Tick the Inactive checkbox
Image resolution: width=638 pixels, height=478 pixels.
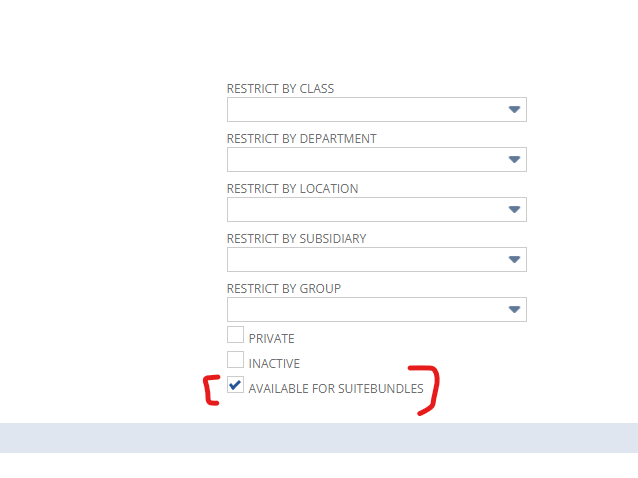236,360
